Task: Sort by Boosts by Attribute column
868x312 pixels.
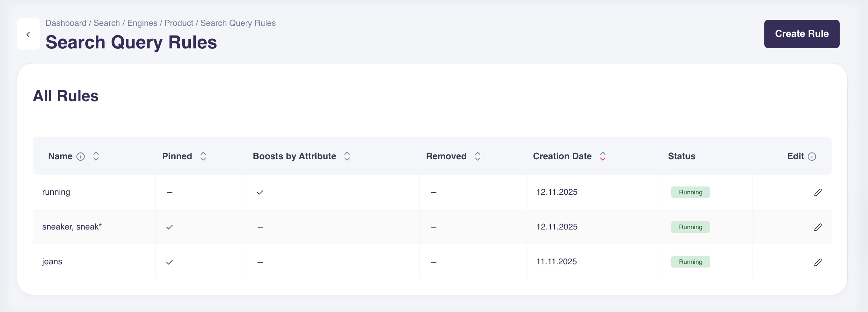Action: pyautogui.click(x=347, y=156)
